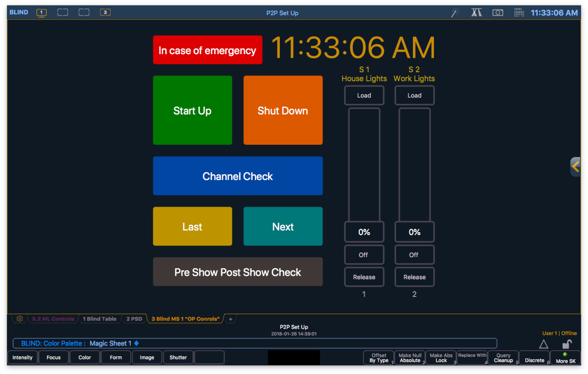588x374 pixels.
Task: Select the workspace 3 icon
Action: tap(105, 12)
